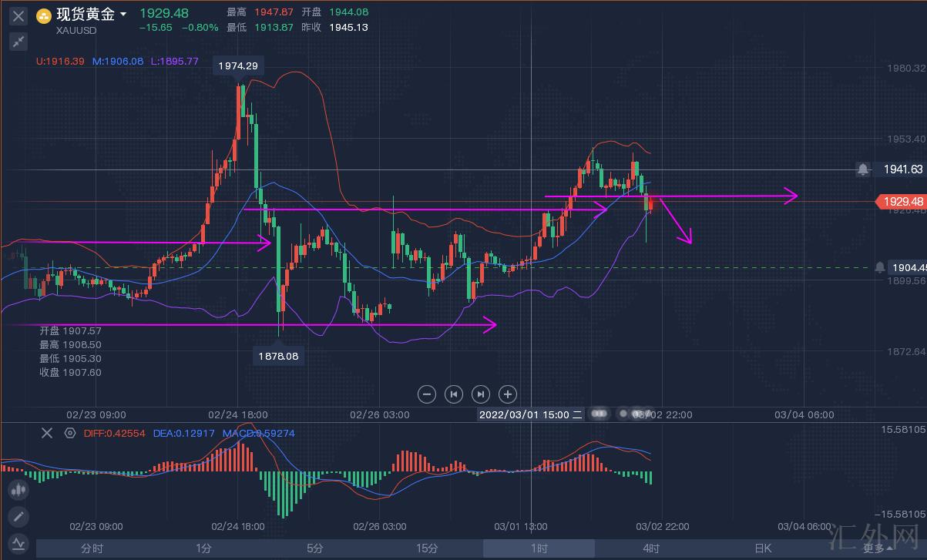
Task: Click the alert bell at 1904.45
Action: 879,267
